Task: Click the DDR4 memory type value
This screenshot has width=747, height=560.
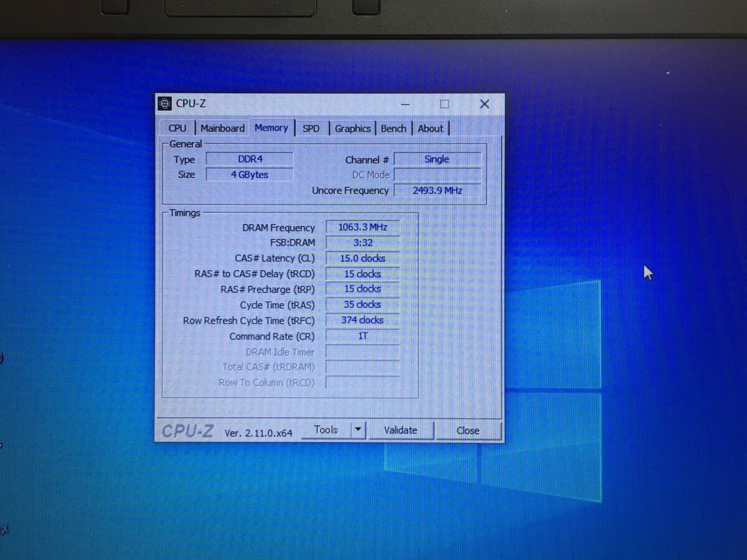Action: 250,159
